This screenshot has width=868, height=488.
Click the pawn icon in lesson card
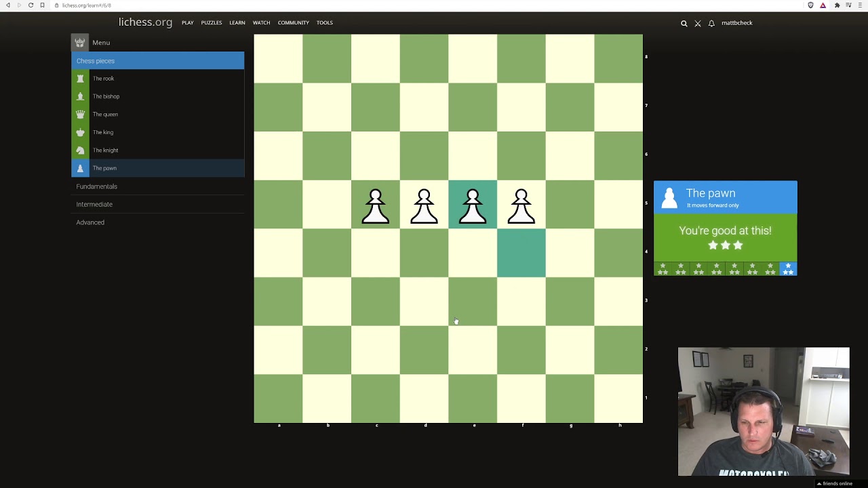(669, 197)
